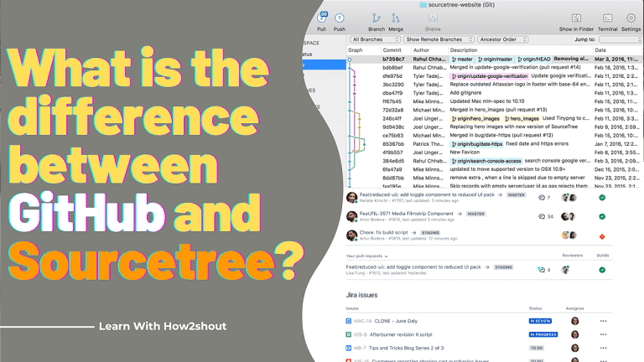Viewport: 644px width, 362px height.
Task: Open the Merge tool in the toolbar
Action: coord(396,18)
